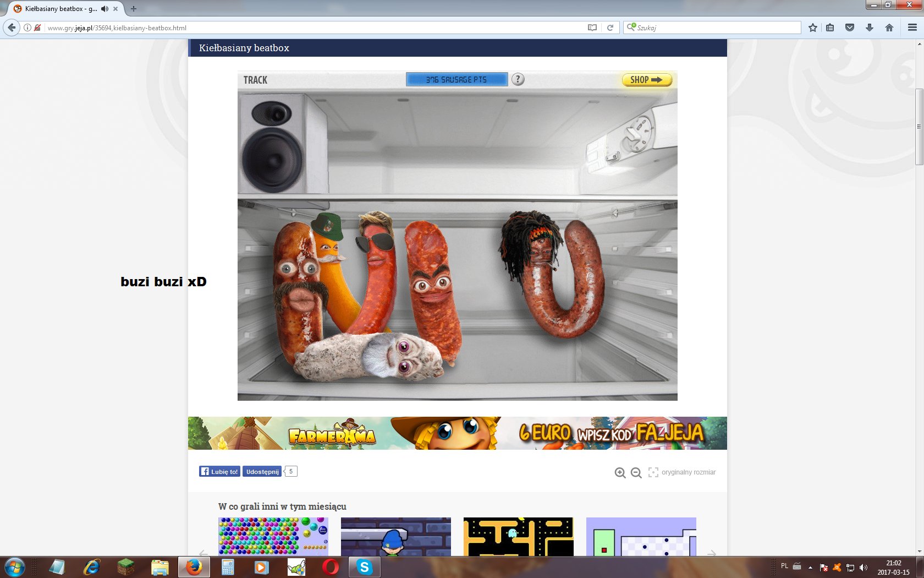Open the PL language selector
The image size is (924, 578).
784,566
